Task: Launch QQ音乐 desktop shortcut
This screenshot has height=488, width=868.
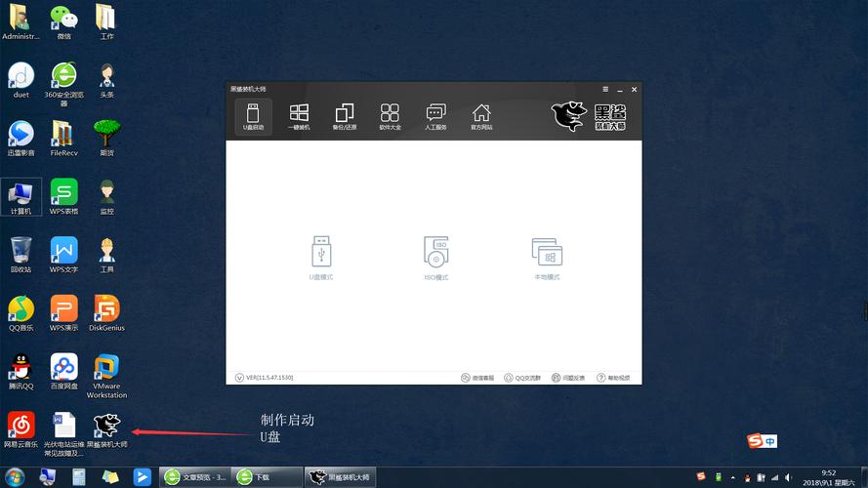Action: [x=21, y=313]
